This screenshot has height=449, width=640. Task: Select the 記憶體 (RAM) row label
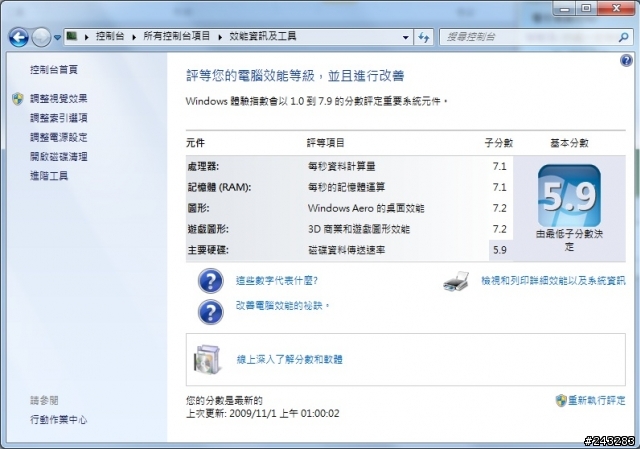[220, 187]
